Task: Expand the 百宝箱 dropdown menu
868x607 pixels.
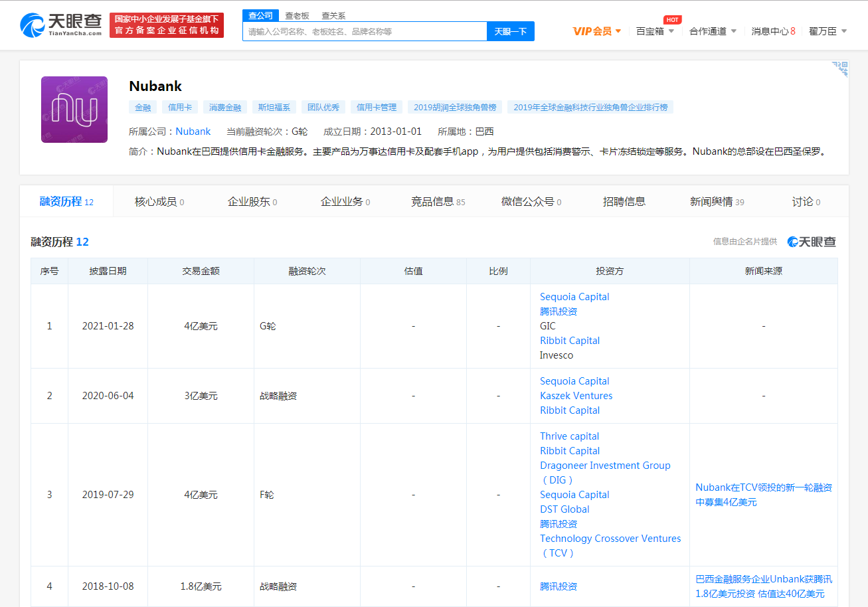Action: [x=655, y=31]
